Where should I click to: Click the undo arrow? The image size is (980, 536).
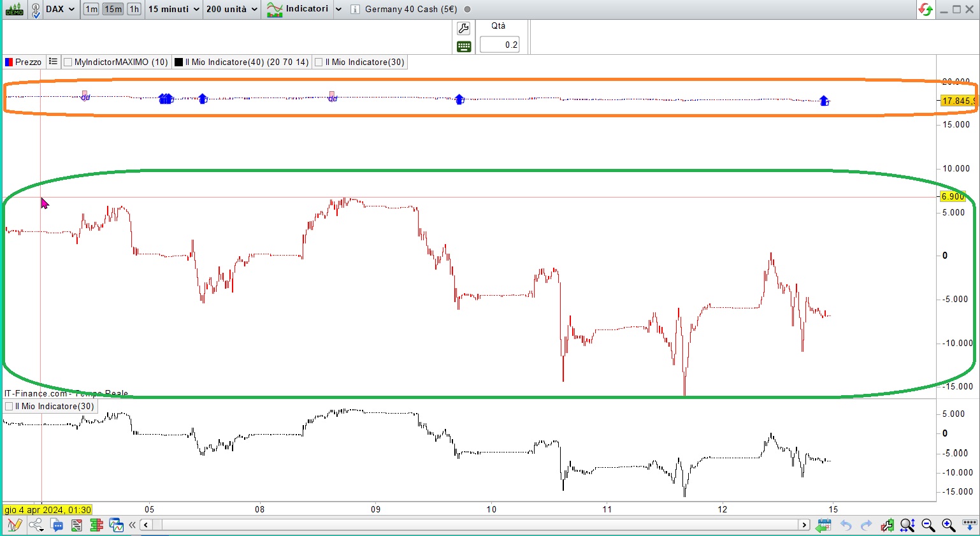tap(846, 525)
